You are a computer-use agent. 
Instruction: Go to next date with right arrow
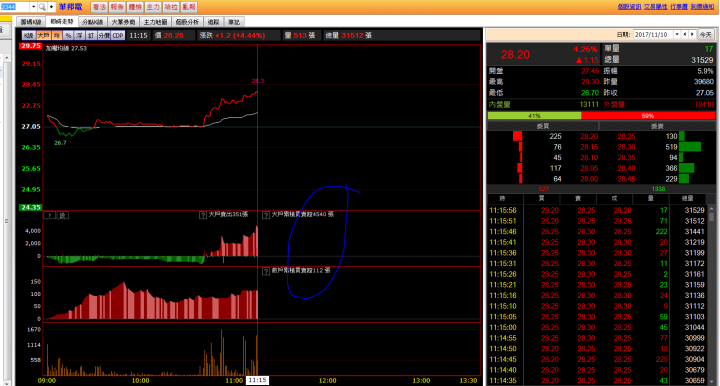(692, 34)
